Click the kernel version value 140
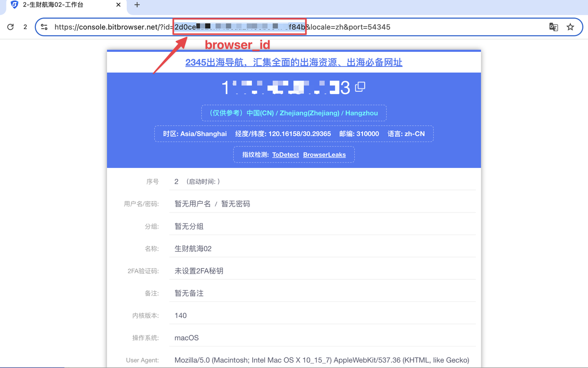Viewport: 588px width, 368px height. coord(181,316)
